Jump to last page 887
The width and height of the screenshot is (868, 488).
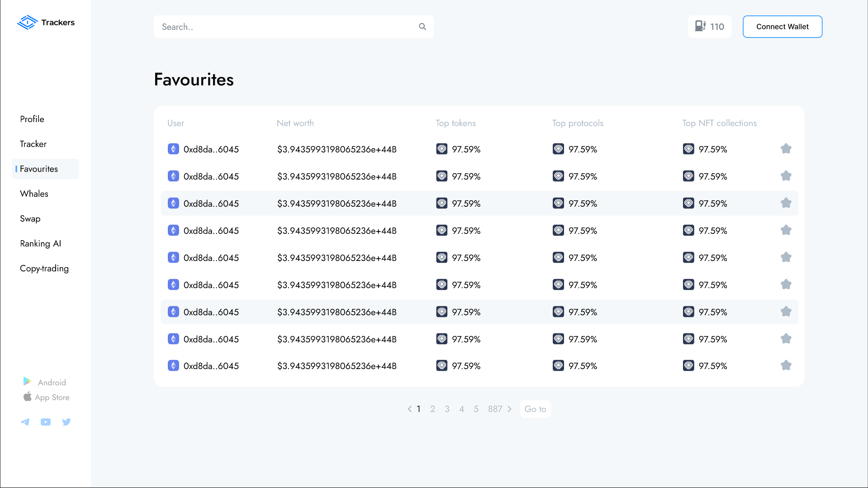tap(495, 409)
